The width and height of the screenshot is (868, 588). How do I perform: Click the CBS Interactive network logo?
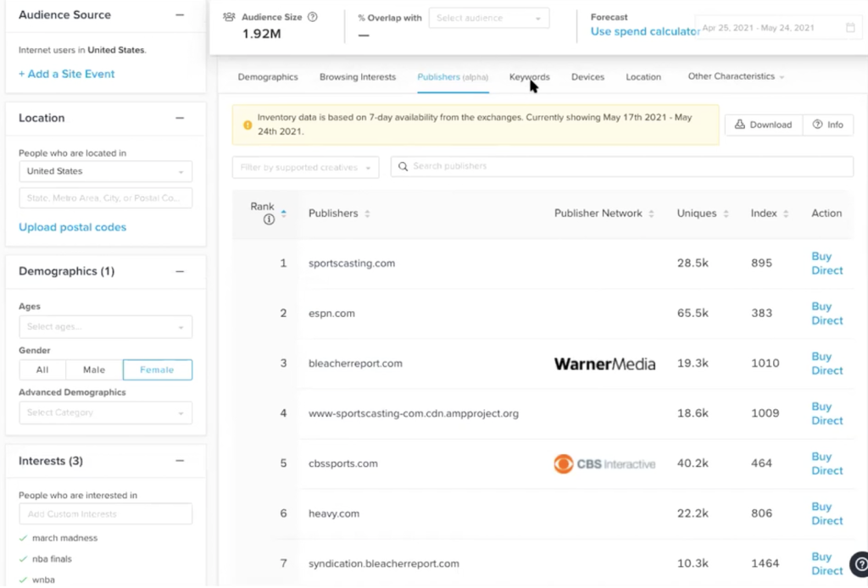click(x=604, y=463)
